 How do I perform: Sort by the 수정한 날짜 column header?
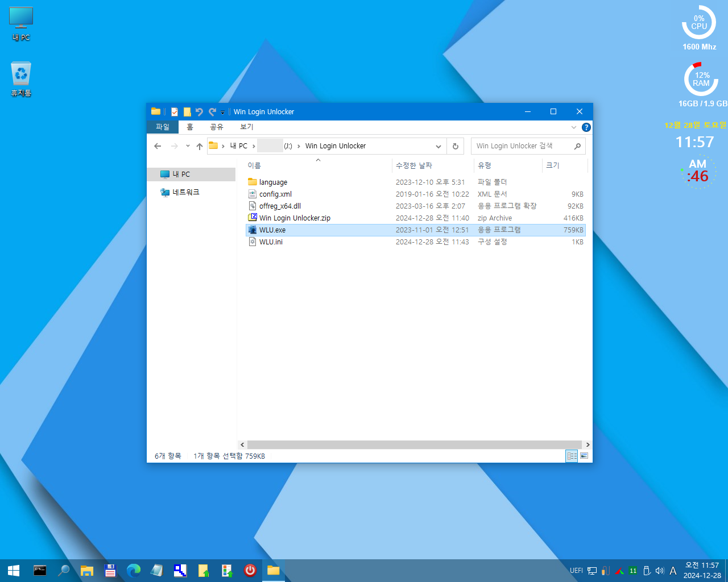[x=433, y=165]
